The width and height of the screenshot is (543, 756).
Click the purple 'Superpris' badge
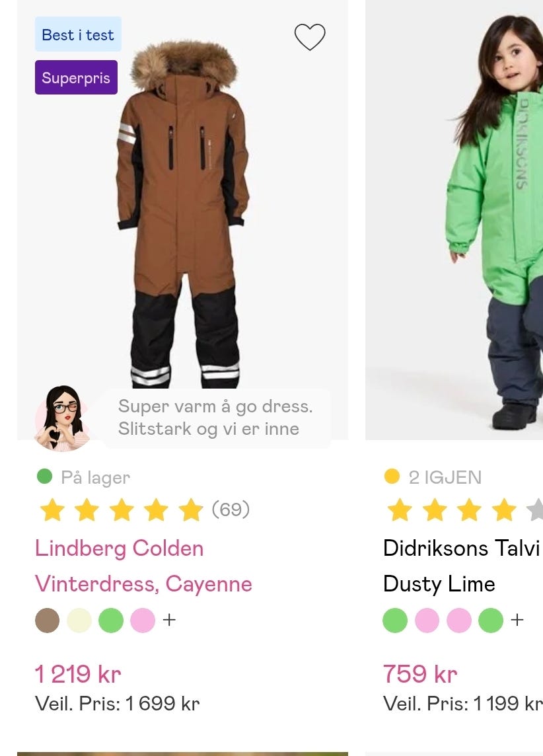tap(76, 77)
